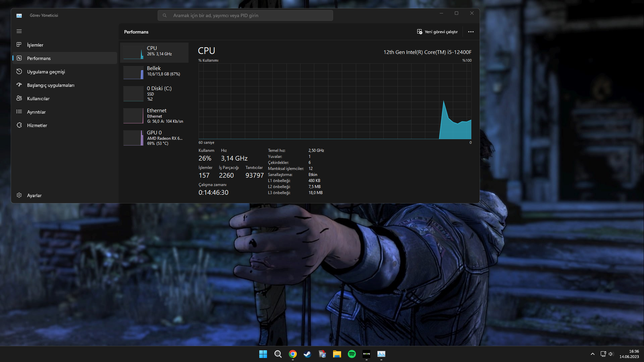Open Kullanıcılar users icon
This screenshot has height=362, width=644.
pyautogui.click(x=19, y=98)
